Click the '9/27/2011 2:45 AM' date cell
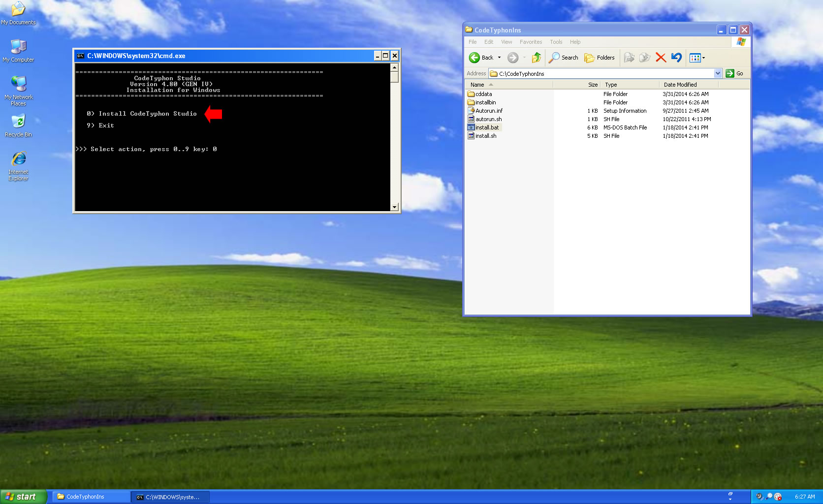823x504 pixels. click(x=686, y=111)
